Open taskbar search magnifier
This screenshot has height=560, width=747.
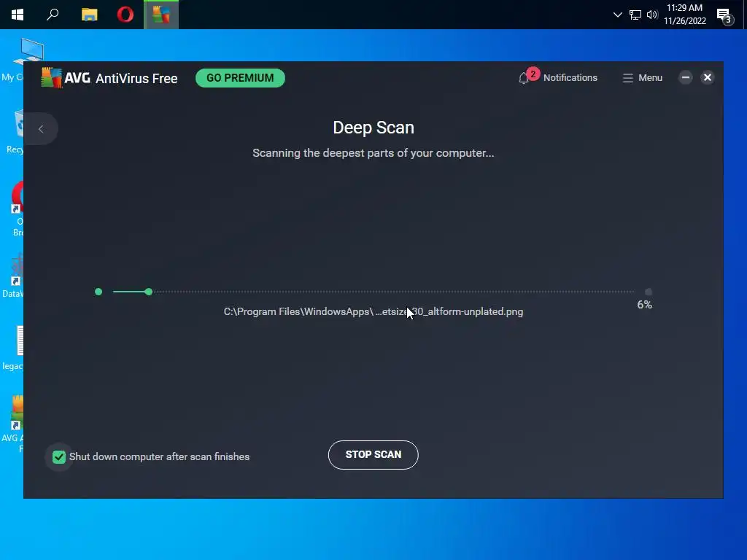click(53, 15)
